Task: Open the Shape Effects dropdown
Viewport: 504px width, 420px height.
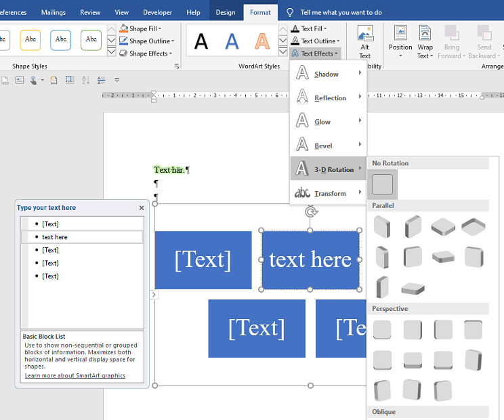Action: coord(146,54)
